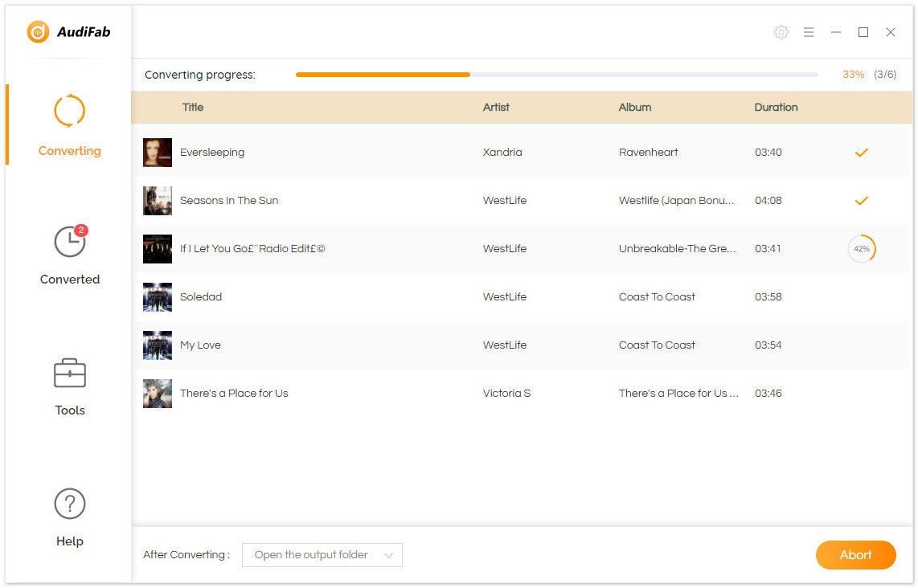Select There's a Place for Us cover

158,393
